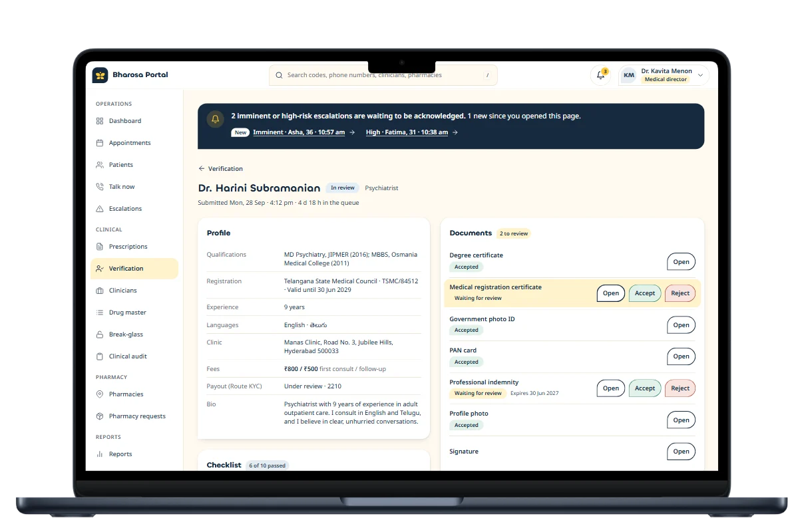804x532 pixels.
Task: Click 'Waiting for review' badge under Professional indemnity
Action: coord(478,393)
